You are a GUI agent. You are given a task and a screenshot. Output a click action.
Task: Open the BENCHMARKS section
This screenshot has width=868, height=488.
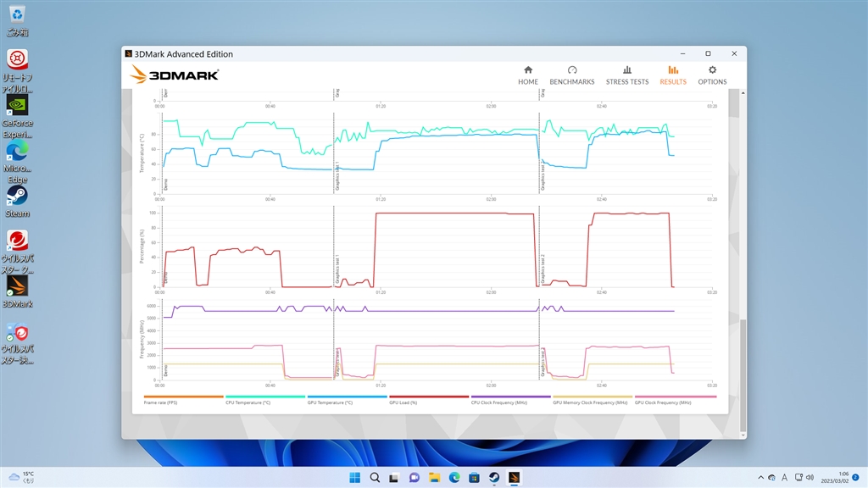[x=572, y=75]
